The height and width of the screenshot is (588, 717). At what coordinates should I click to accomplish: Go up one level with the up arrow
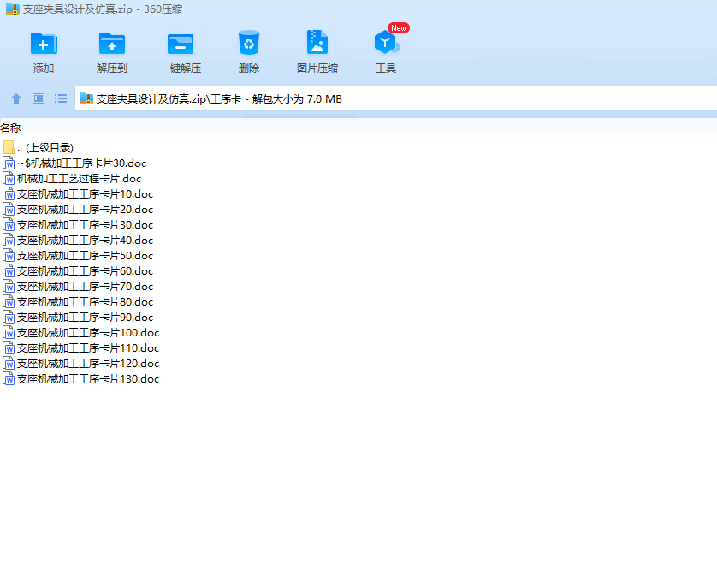16,98
